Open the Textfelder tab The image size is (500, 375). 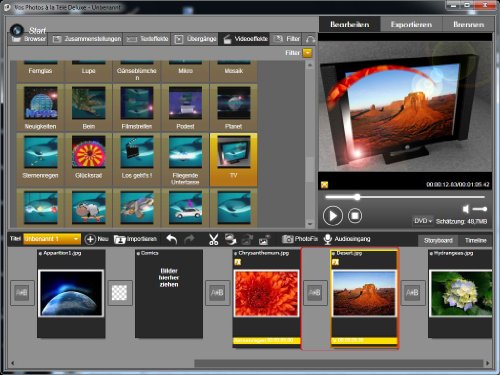pyautogui.click(x=147, y=39)
